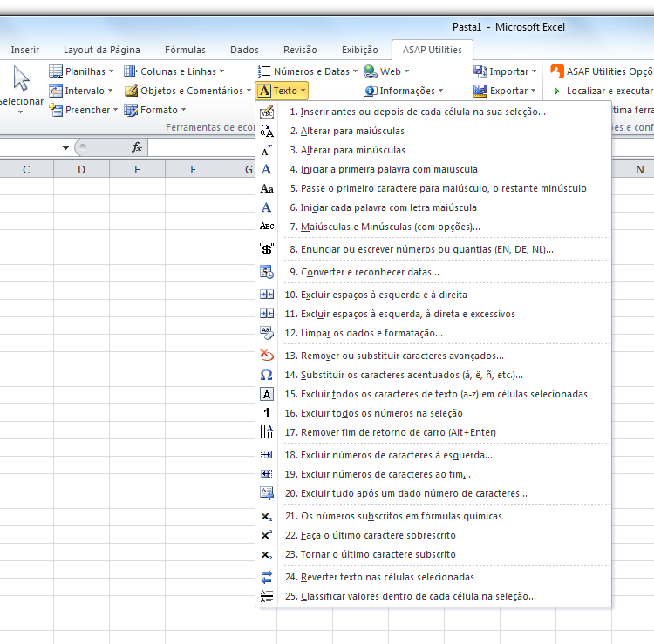The image size is (654, 644).
Task: Click the uppercase conversion icon
Action: tap(267, 131)
